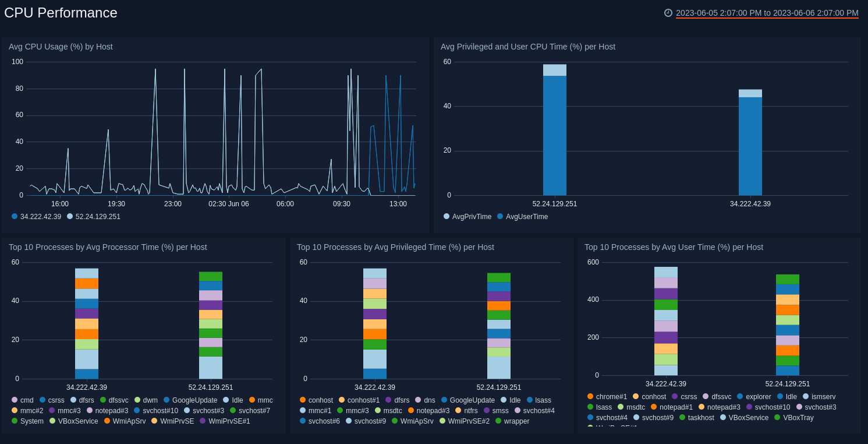Toggle svchost#6 in Privileged Time legend
Screen dimensions: 868x444
(x=320, y=421)
